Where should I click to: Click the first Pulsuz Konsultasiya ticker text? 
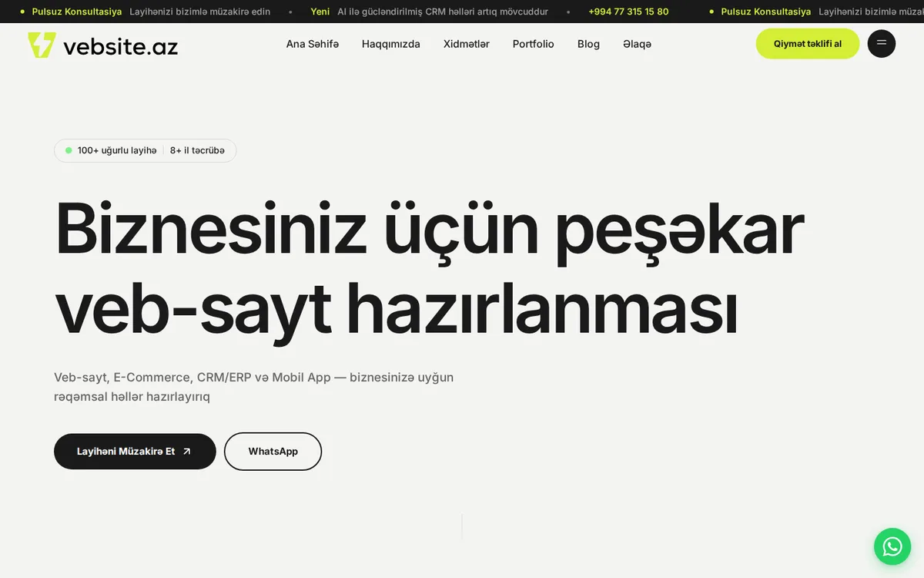(77, 12)
